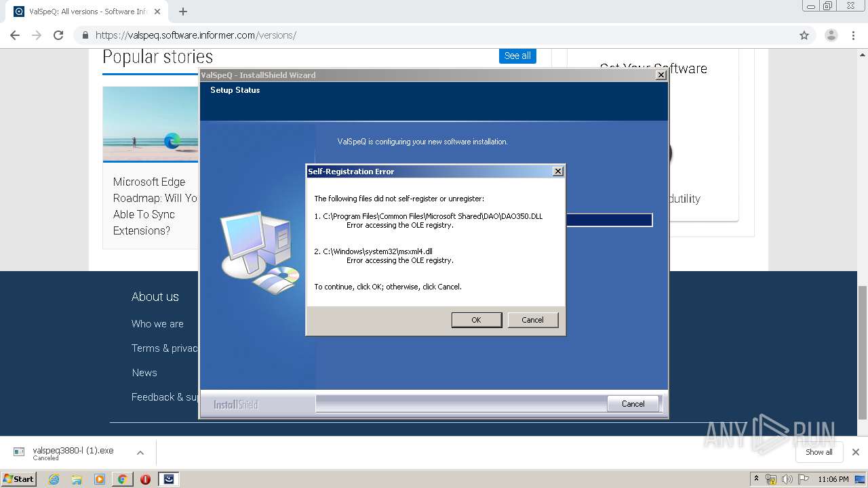The height and width of the screenshot is (488, 868).
Task: Open the volume control tray icon
Action: pos(787,479)
